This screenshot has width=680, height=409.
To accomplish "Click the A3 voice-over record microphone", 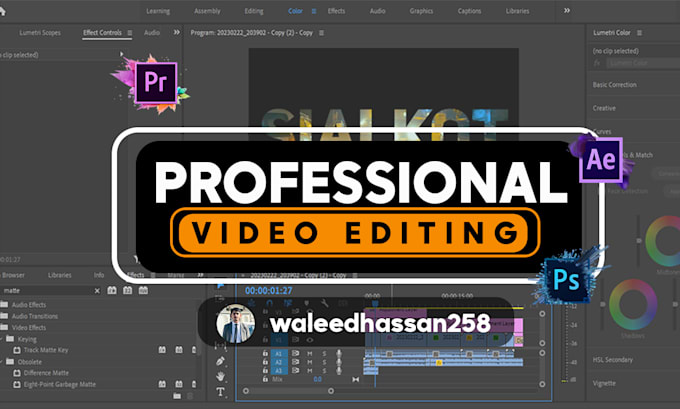I will (x=339, y=371).
